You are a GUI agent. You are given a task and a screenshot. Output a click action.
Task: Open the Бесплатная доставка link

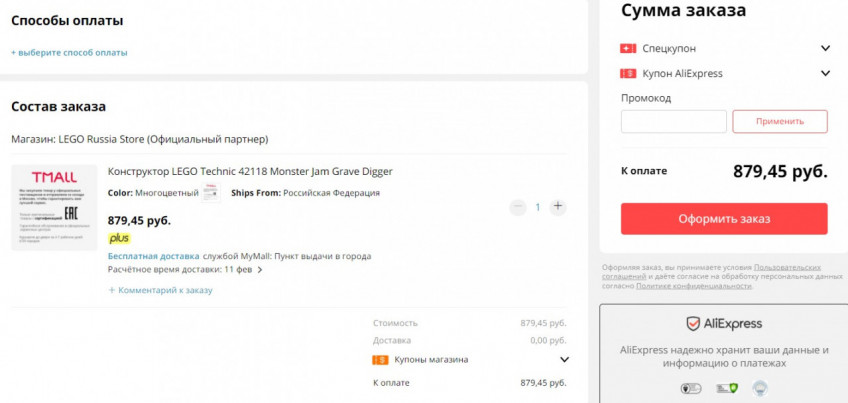[153, 256]
